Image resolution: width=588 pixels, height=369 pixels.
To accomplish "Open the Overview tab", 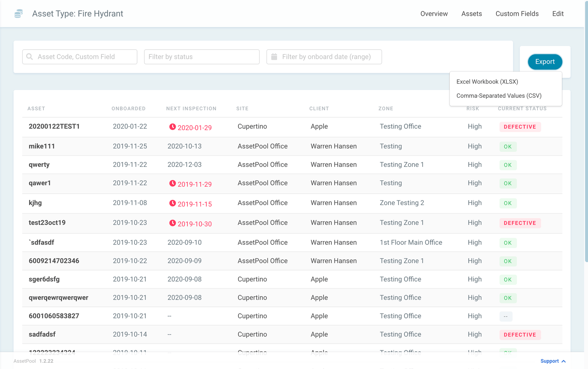I will 434,14.
